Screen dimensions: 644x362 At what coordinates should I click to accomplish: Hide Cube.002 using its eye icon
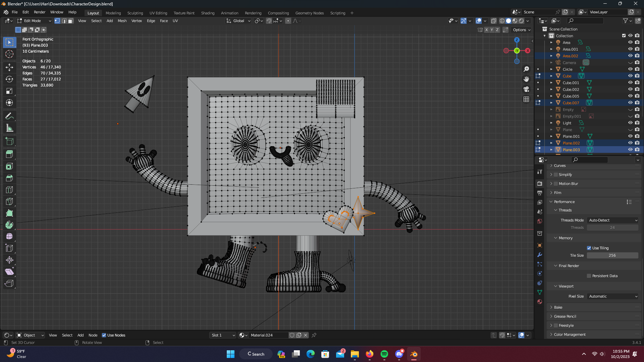(x=630, y=89)
